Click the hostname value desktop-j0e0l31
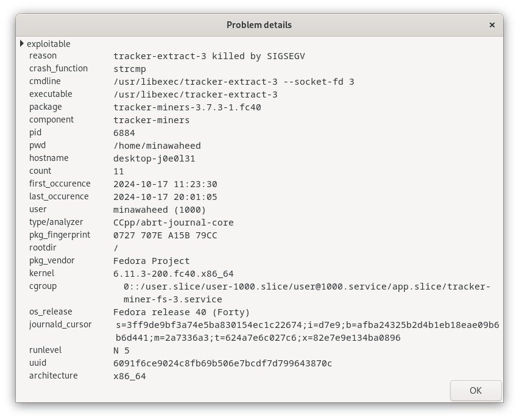Image resolution: width=519 pixels, height=420 pixels. (154, 158)
